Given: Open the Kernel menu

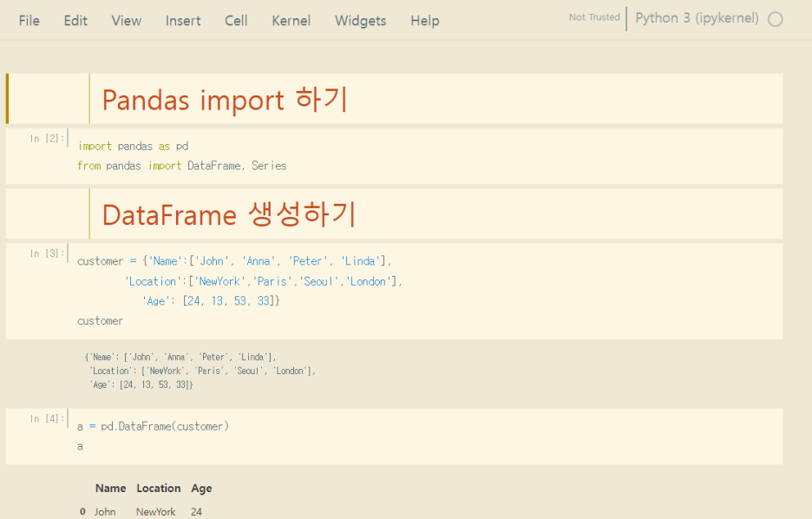Looking at the screenshot, I should (291, 21).
